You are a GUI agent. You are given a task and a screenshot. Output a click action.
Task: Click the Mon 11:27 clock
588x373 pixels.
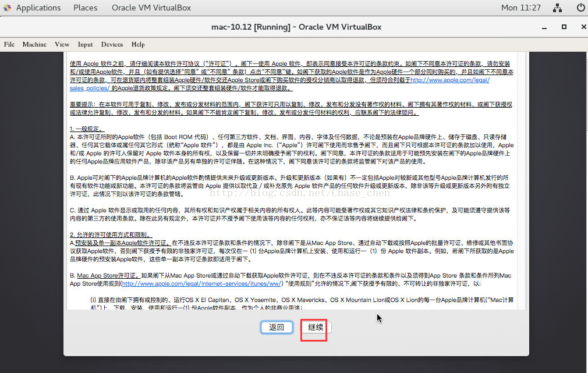click(521, 8)
